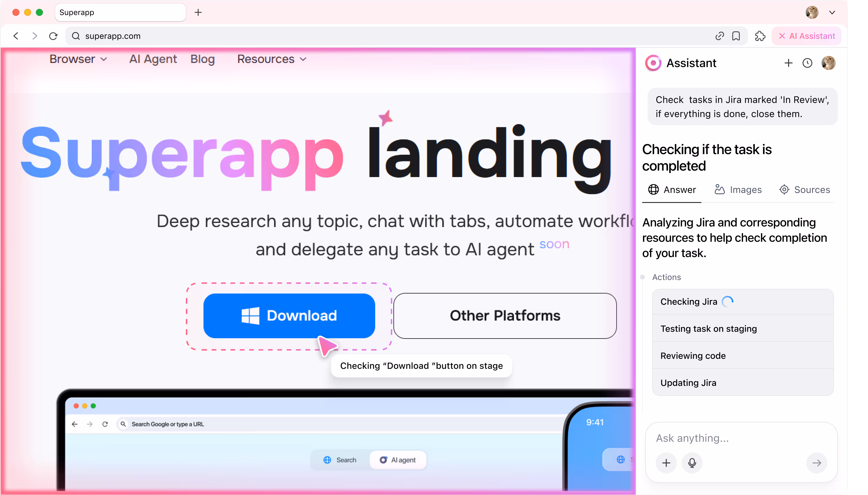Switch to the Answer tab

tap(672, 190)
